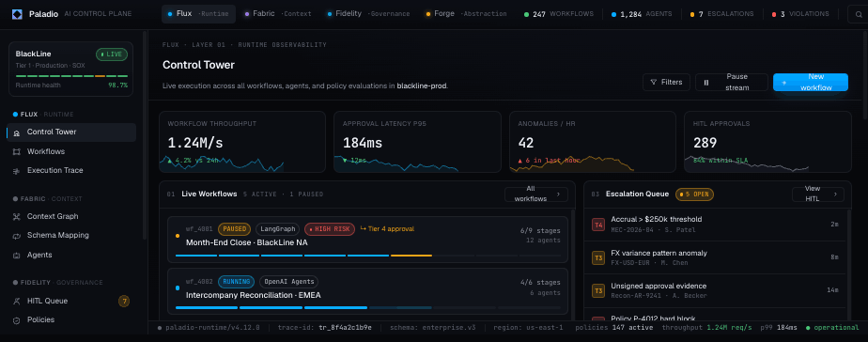868x342 pixels.
Task: Click the HITL Approvals metric card
Action: tap(767, 142)
